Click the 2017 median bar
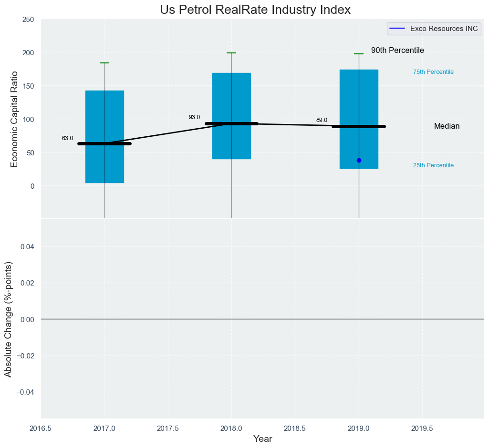The height and width of the screenshot is (448, 489). 104,143
